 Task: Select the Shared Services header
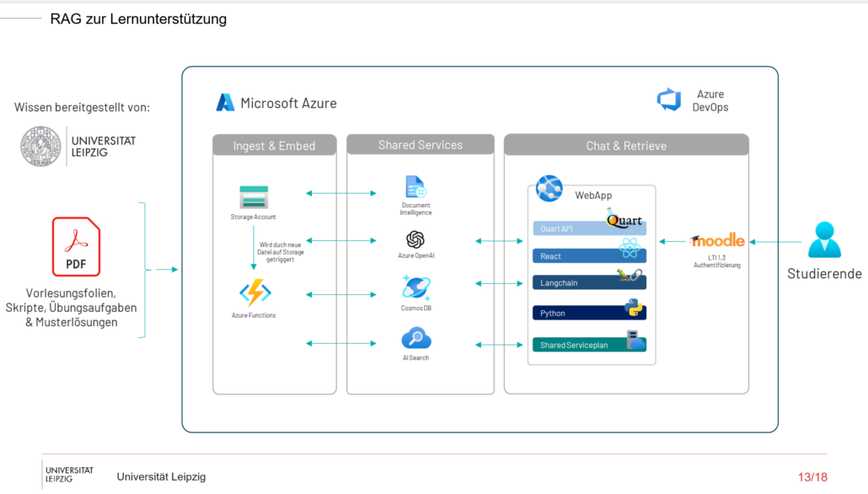(x=421, y=144)
